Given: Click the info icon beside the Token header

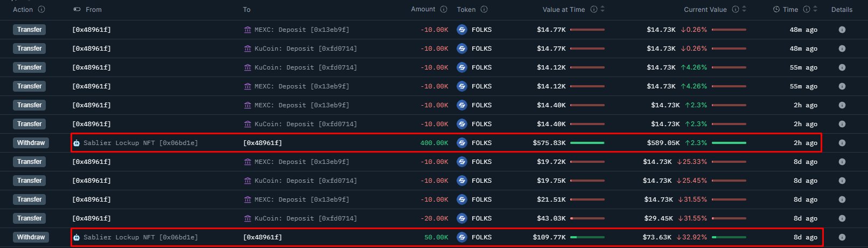Looking at the screenshot, I should [484, 9].
